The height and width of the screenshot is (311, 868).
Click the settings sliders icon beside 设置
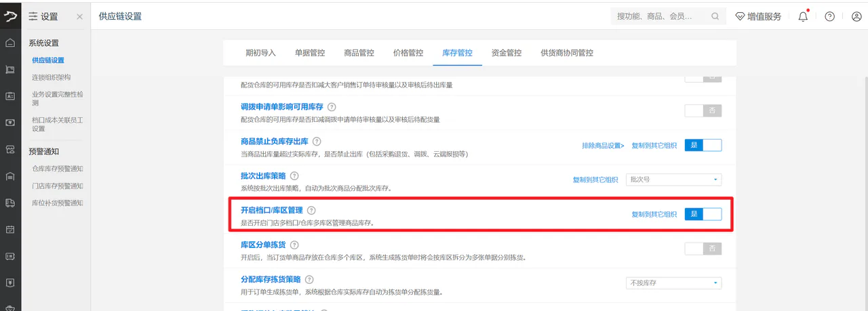[x=33, y=16]
